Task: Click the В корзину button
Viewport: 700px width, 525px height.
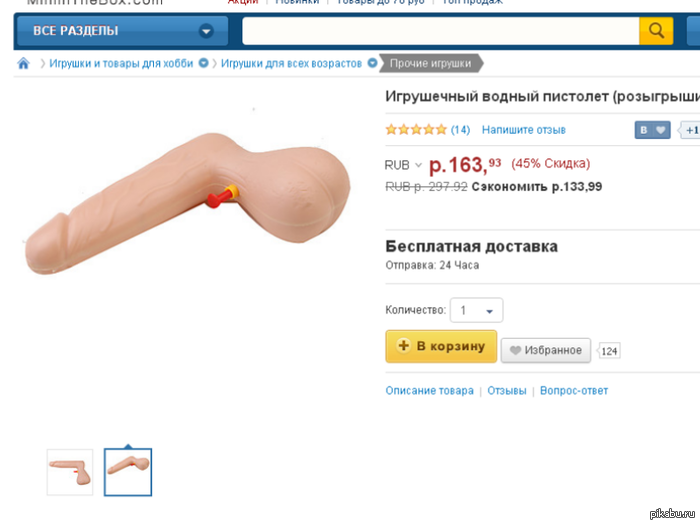Action: point(441,346)
